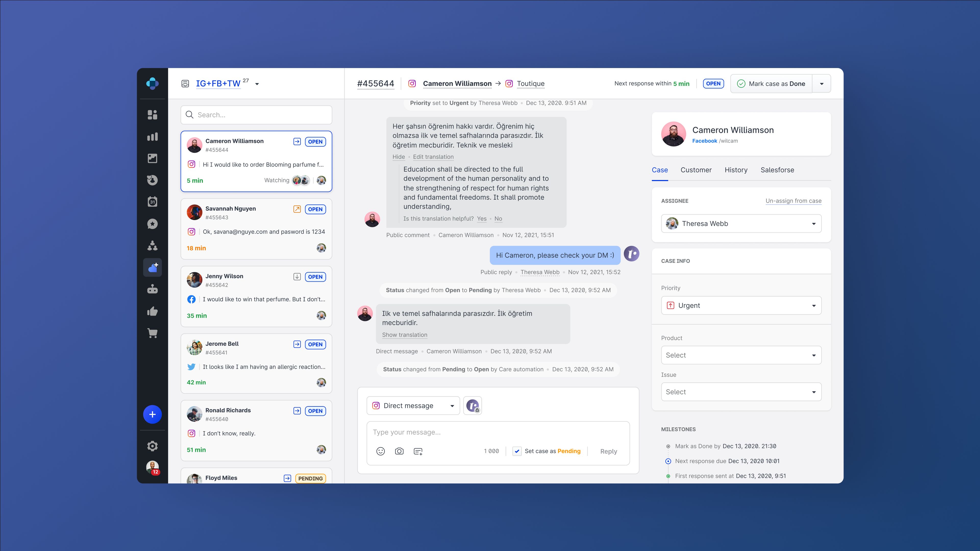Open the dashboard grid icon in sidebar
980x551 pixels.
pyautogui.click(x=152, y=115)
